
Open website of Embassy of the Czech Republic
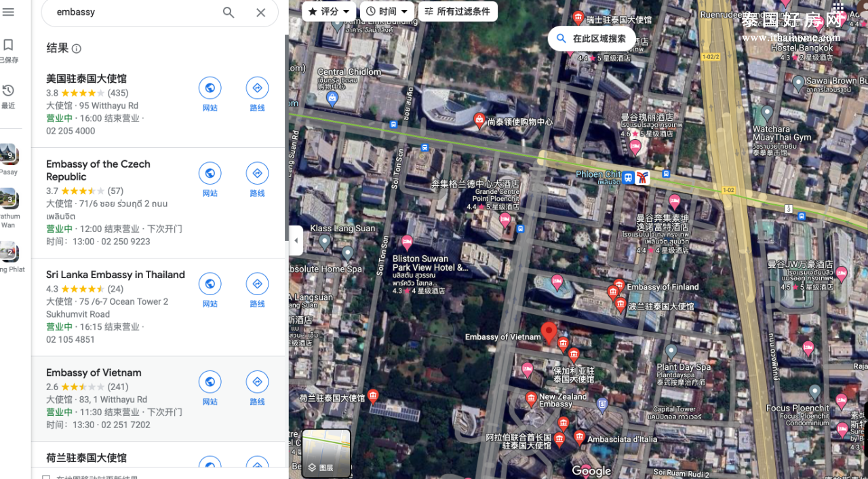tap(210, 173)
